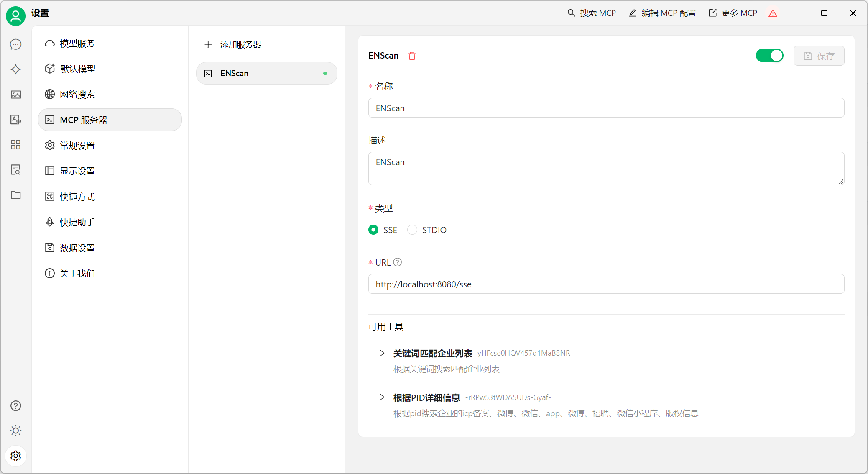The height and width of the screenshot is (474, 868).
Task: Select the STDIO type radio button
Action: pyautogui.click(x=412, y=230)
